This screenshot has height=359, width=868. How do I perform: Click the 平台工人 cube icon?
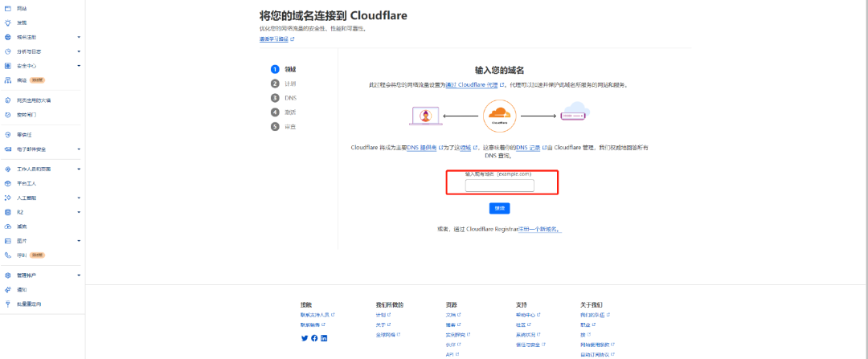coord(8,183)
